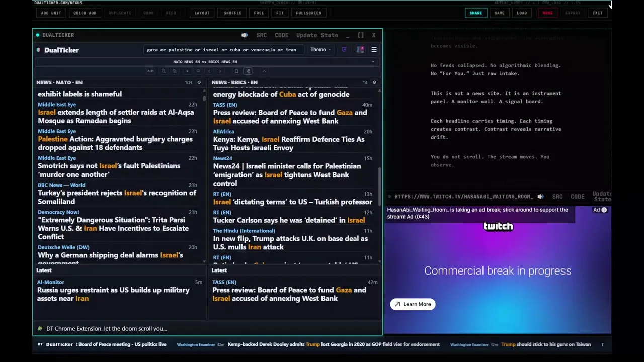The width and height of the screenshot is (644, 362).
Task: Click Democracy Now! source label
Action: 58,212
